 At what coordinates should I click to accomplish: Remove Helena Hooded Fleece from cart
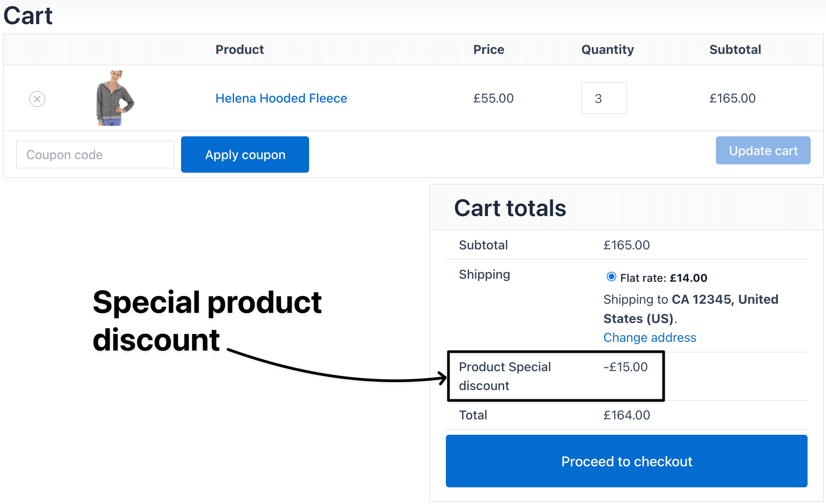37,99
